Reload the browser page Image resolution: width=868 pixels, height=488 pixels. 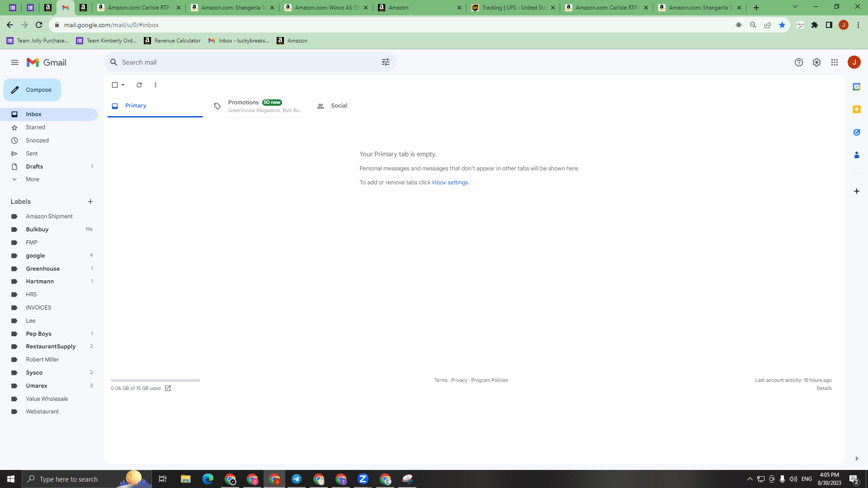click(x=39, y=25)
